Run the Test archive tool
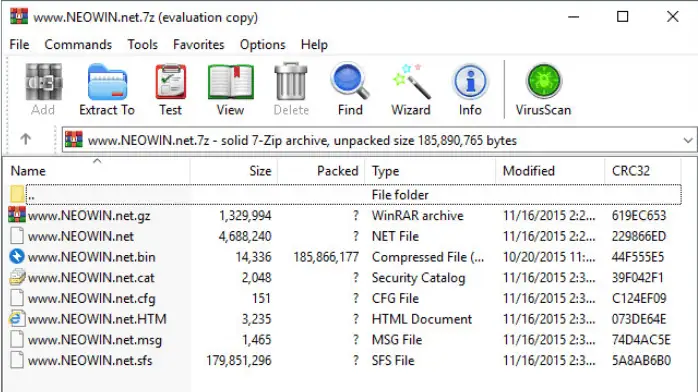The image size is (698, 392). (170, 82)
